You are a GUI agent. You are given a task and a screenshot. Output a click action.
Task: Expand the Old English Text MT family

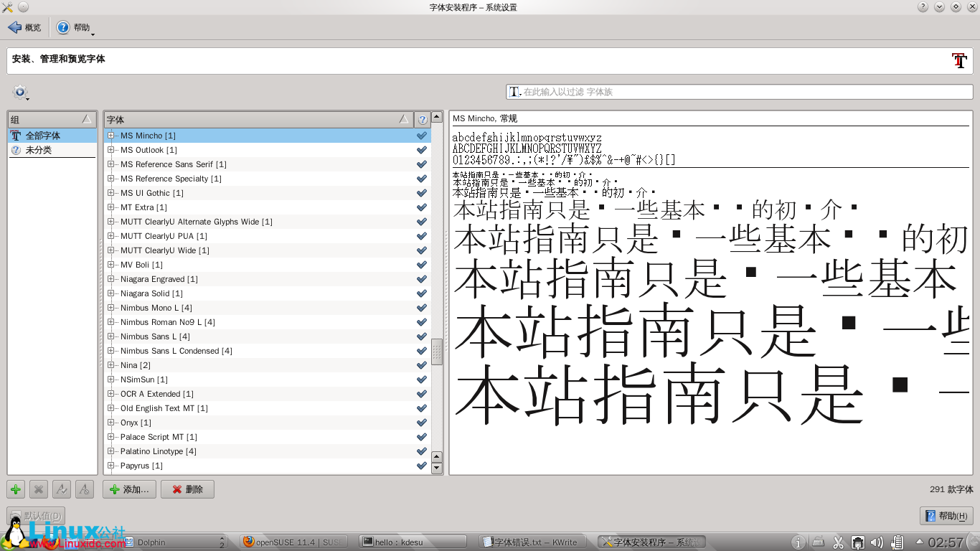click(111, 408)
